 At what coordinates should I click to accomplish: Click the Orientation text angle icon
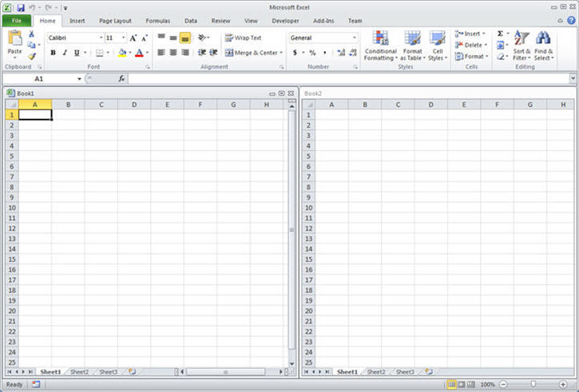202,38
